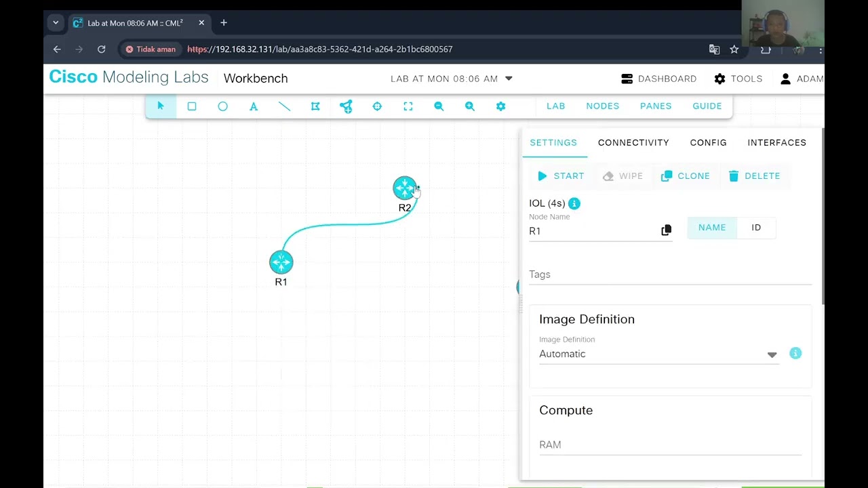Go to the DASHBOARD
The height and width of the screenshot is (488, 868).
coord(658,79)
